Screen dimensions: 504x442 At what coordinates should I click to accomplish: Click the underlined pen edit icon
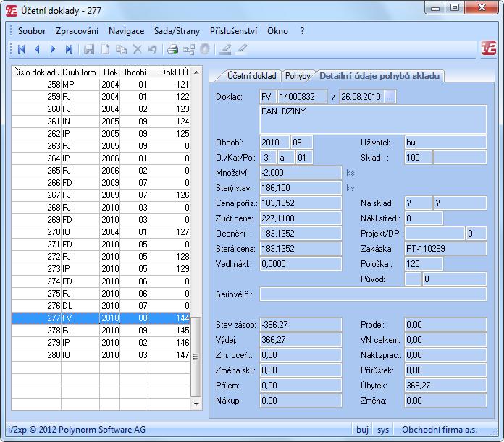225,49
